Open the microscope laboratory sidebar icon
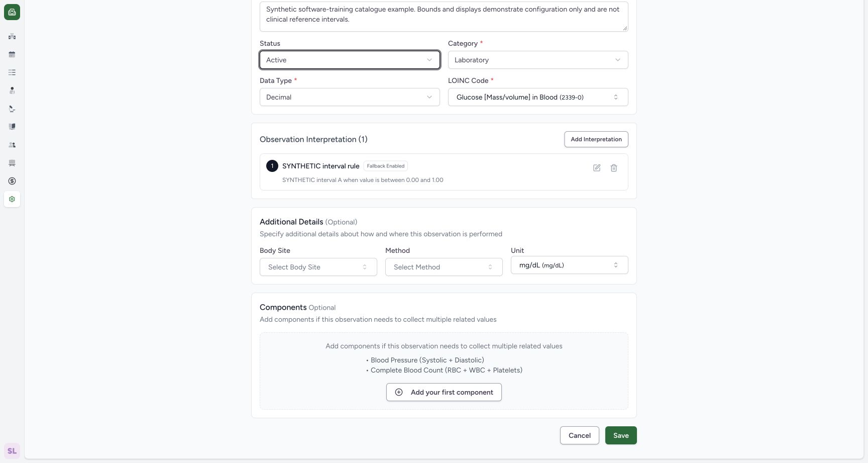Image resolution: width=868 pixels, height=463 pixels. 12,109
